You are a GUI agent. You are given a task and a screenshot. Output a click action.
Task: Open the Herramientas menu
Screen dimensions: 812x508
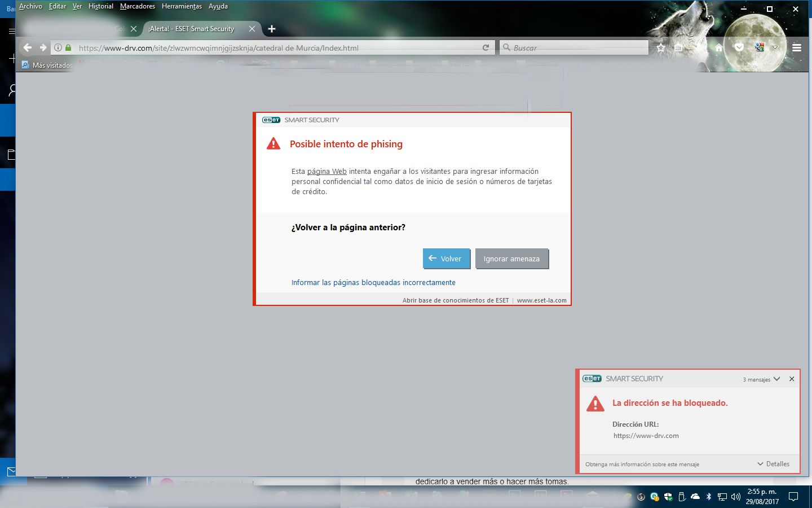coord(182,6)
